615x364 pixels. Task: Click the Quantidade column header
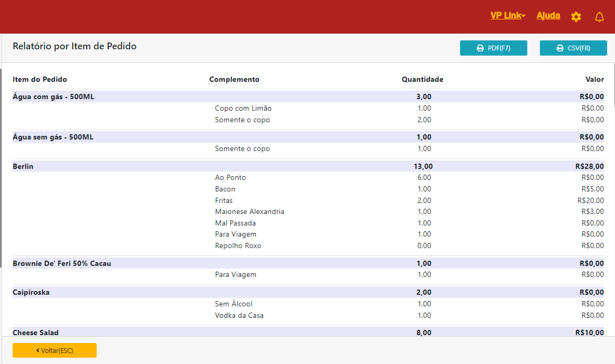(x=422, y=80)
